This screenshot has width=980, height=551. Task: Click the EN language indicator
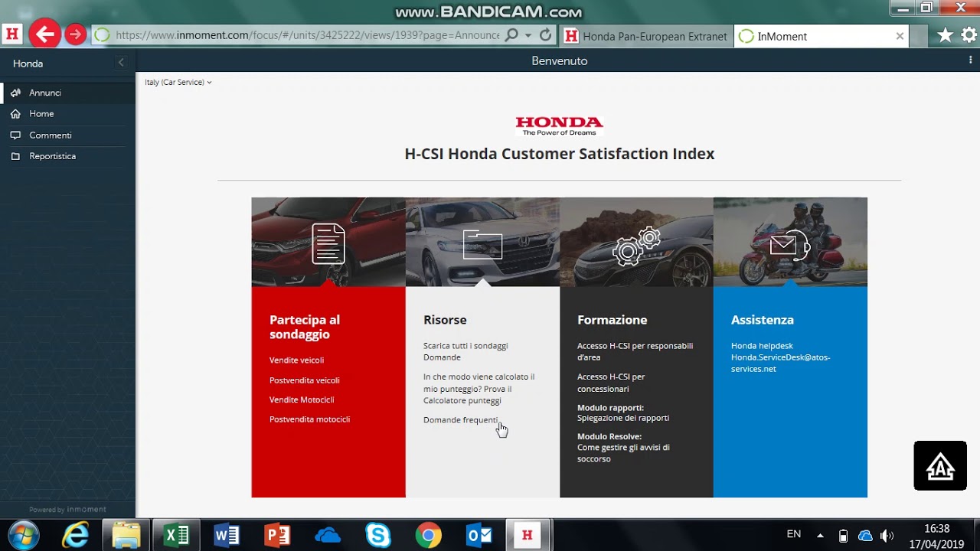pyautogui.click(x=794, y=534)
